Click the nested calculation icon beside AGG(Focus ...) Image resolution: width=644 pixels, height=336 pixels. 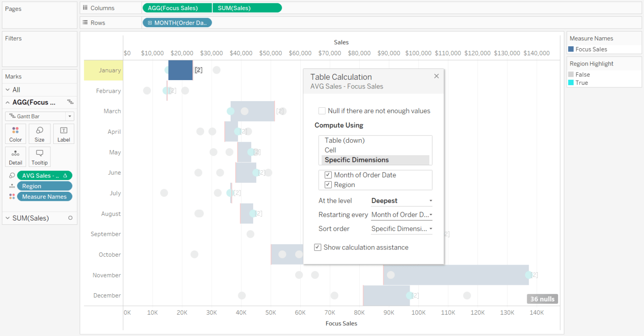click(x=70, y=102)
